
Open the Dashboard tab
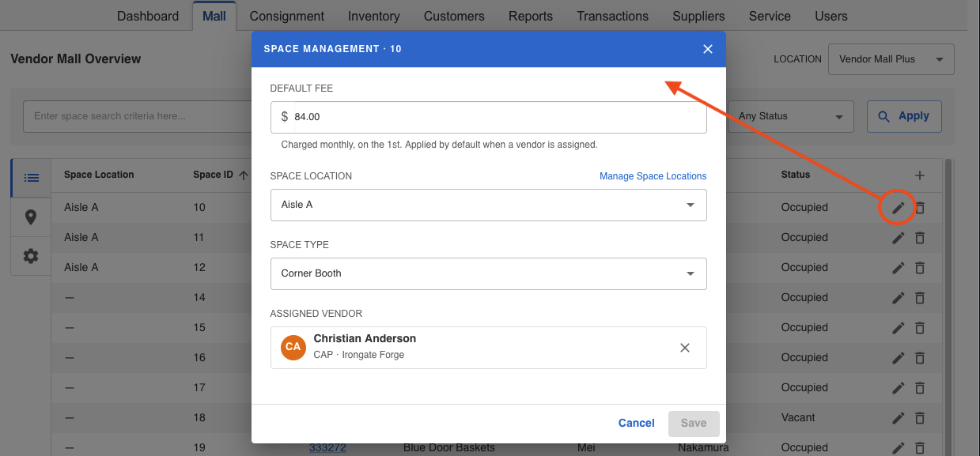(x=148, y=16)
